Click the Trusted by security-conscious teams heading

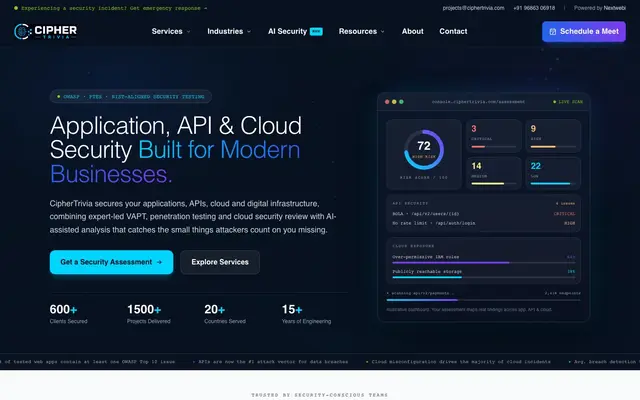pos(320,395)
